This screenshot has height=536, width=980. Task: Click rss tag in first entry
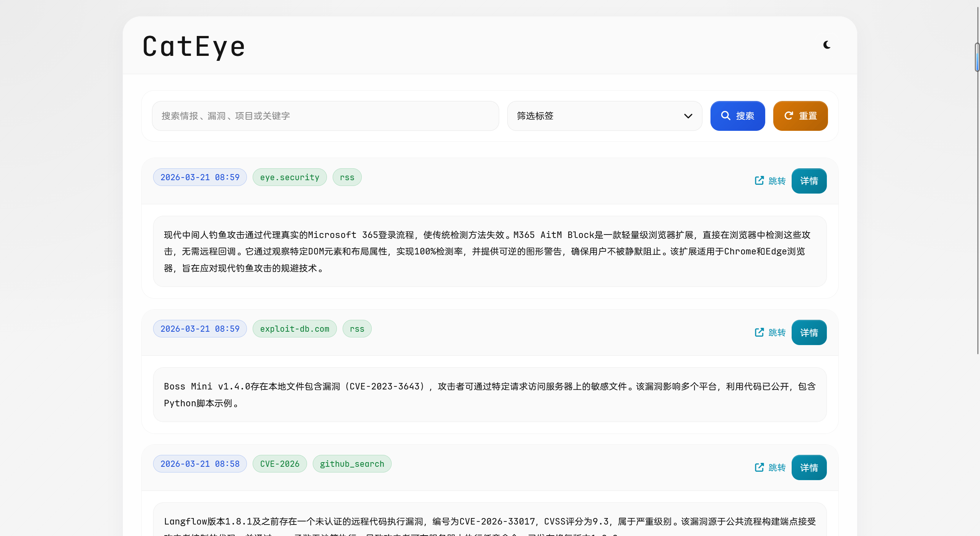click(347, 178)
